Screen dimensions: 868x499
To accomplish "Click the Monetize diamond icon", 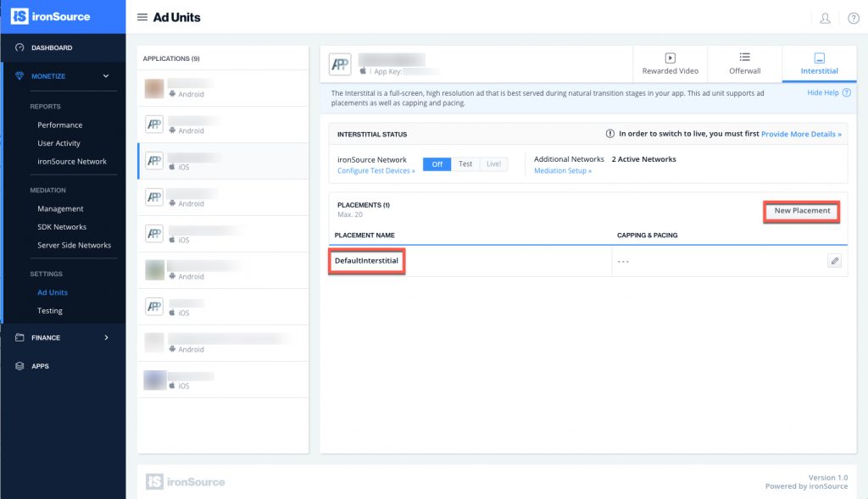I will (20, 75).
